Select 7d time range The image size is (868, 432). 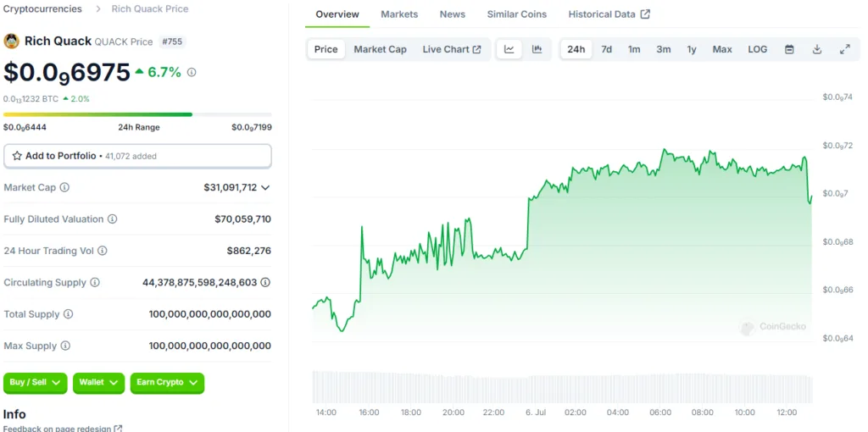(x=607, y=49)
